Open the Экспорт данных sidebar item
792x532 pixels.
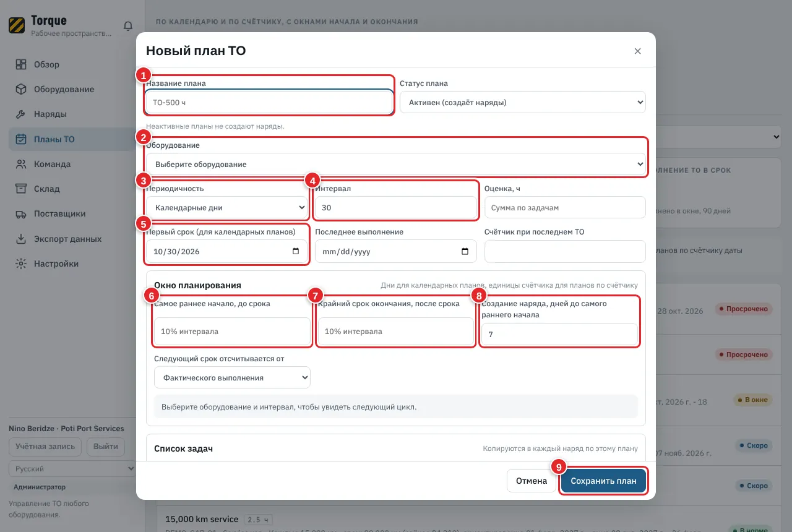tap(72, 239)
